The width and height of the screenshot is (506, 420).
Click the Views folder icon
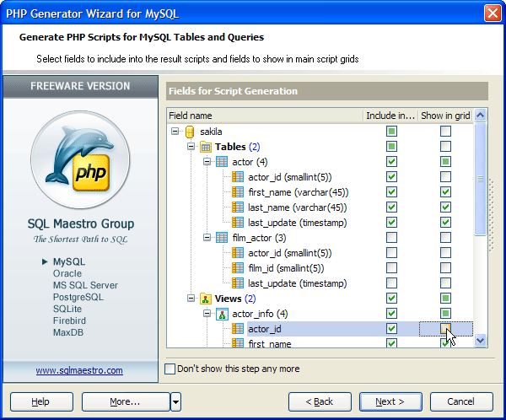(x=206, y=299)
